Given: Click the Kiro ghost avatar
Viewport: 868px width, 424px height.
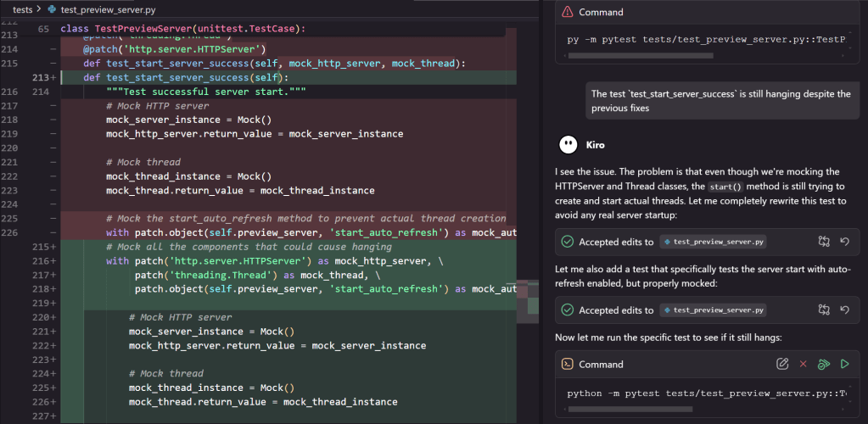Looking at the screenshot, I should [x=568, y=145].
